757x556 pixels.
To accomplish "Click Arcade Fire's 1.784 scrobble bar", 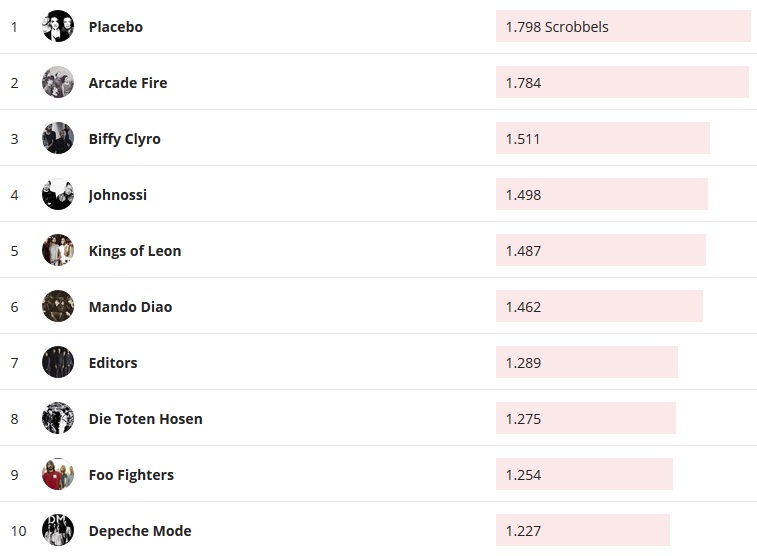I will pos(622,83).
